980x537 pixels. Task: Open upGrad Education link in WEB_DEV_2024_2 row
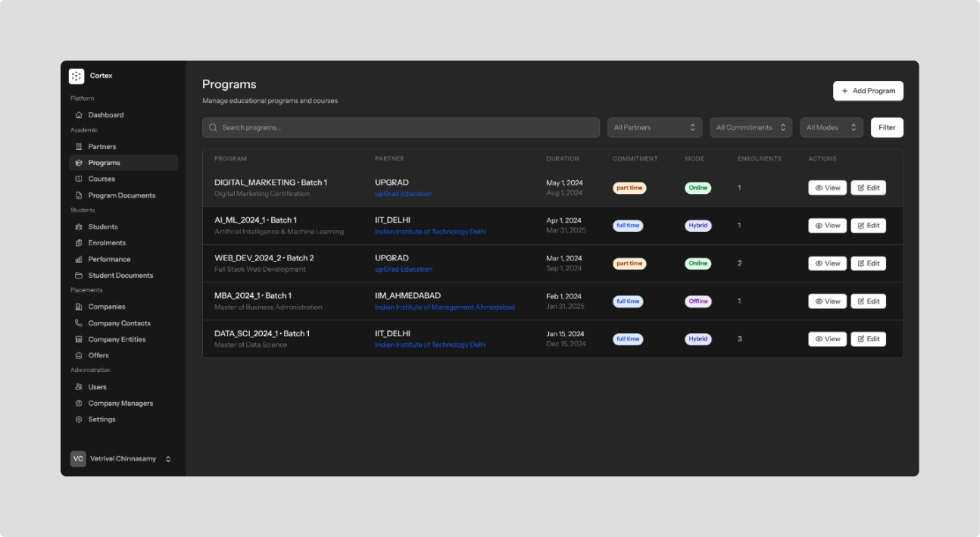pyautogui.click(x=404, y=270)
